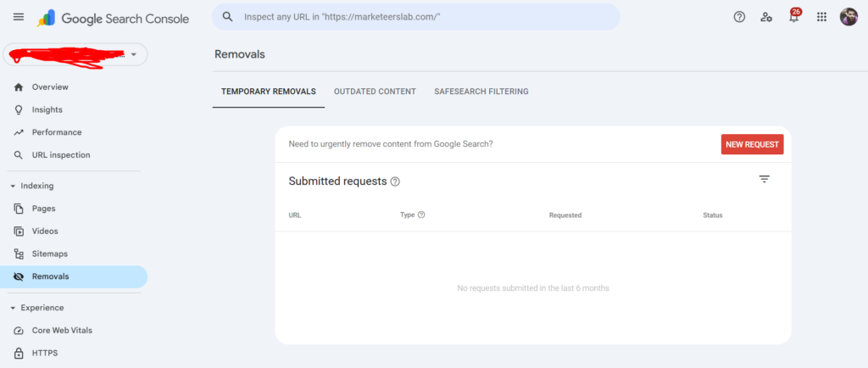
Task: Click help icon beside Submitted requests
Action: 395,181
